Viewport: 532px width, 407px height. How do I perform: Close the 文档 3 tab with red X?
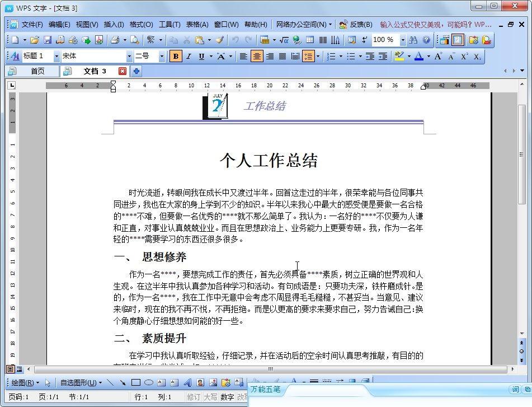click(x=123, y=71)
